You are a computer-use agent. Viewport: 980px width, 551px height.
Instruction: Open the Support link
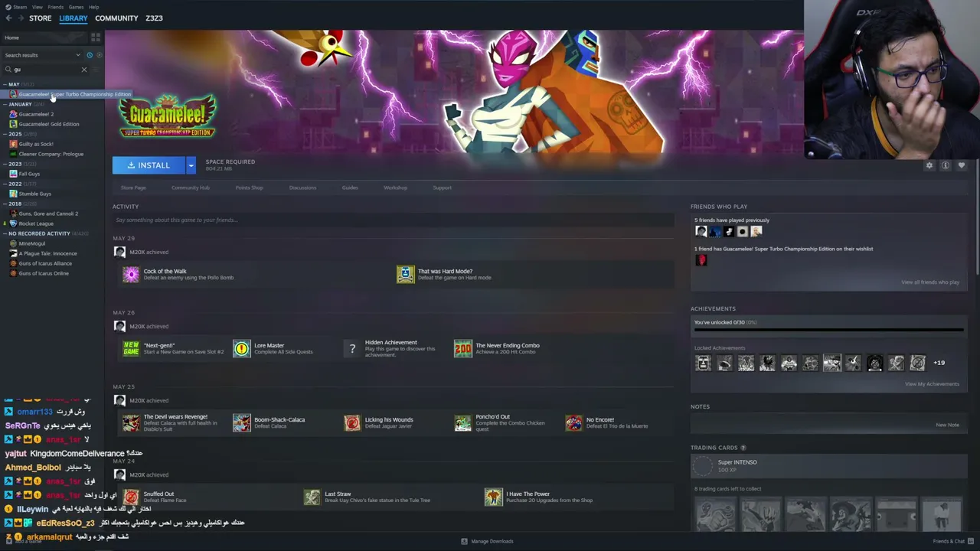443,187
